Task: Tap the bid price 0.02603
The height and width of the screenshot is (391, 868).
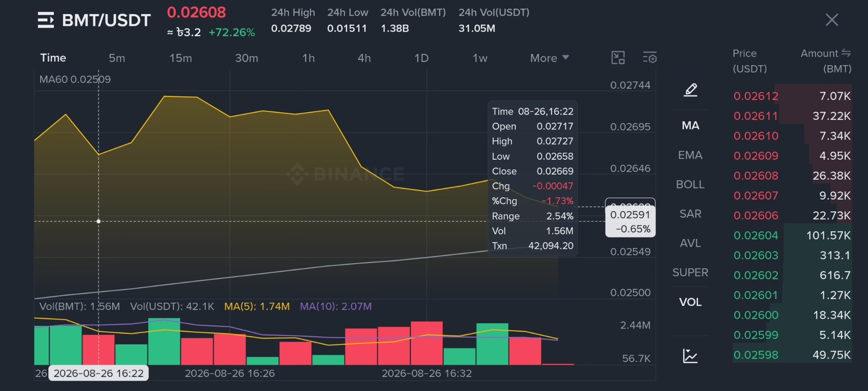Action: [x=756, y=255]
